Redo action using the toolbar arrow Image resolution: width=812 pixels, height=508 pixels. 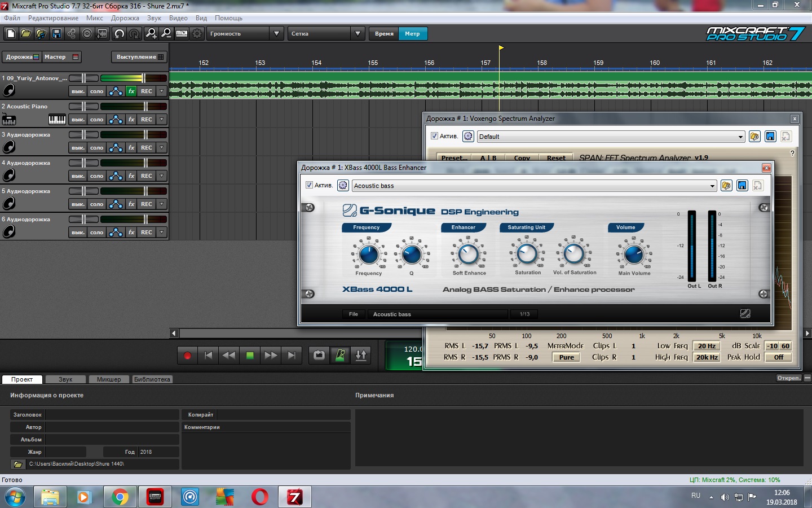(134, 34)
